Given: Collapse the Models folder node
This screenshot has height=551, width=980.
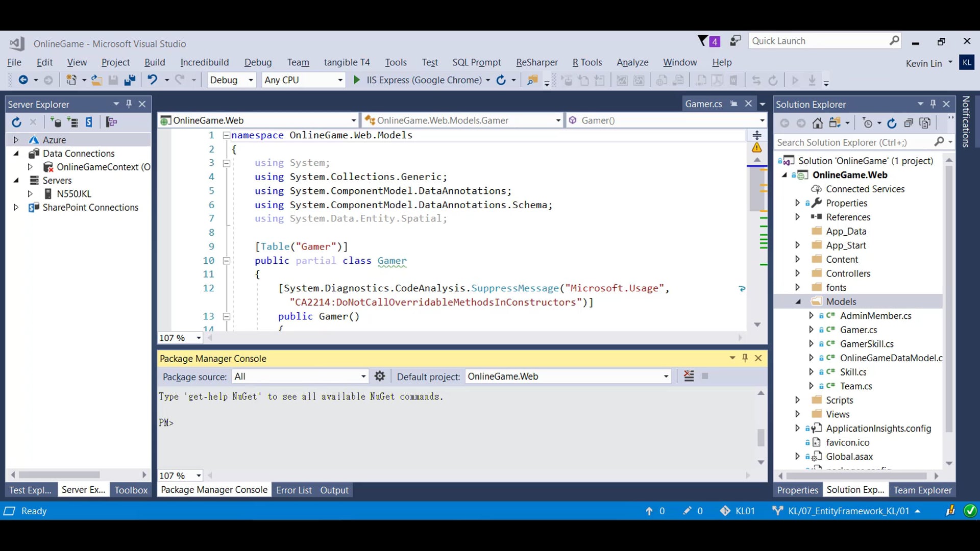Looking at the screenshot, I should [799, 302].
